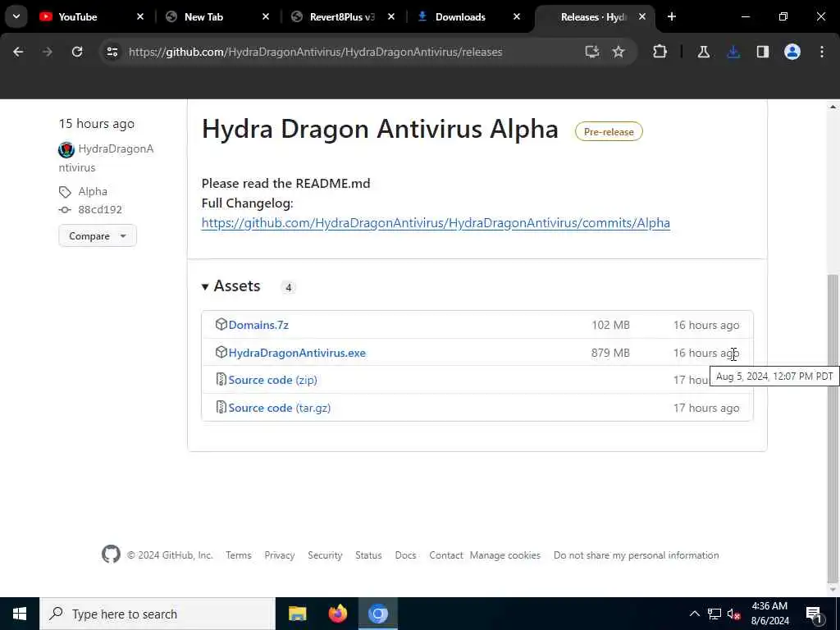This screenshot has height=630, width=840.
Task: Click the file icon beside Source code (tar.gz)
Action: point(221,407)
